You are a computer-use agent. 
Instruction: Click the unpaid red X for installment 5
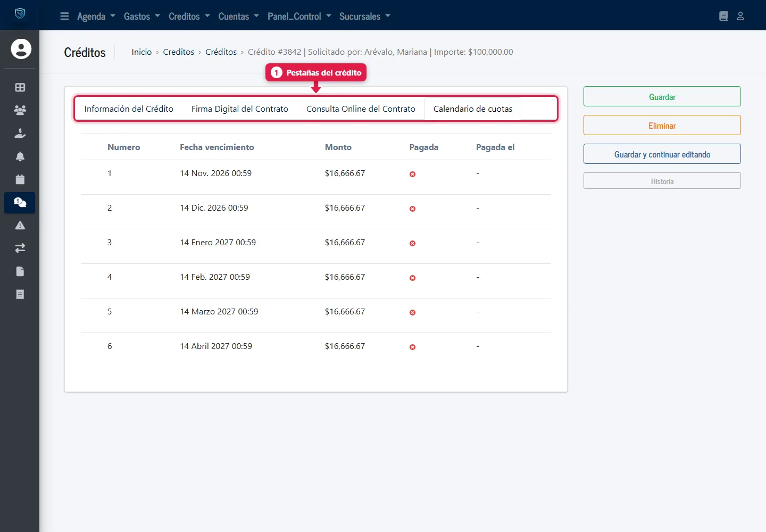tap(412, 312)
